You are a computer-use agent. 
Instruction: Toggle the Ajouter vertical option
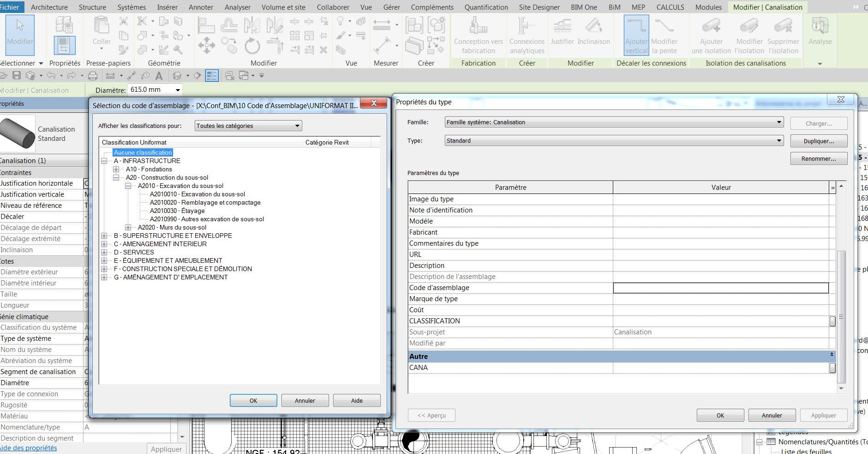point(636,35)
